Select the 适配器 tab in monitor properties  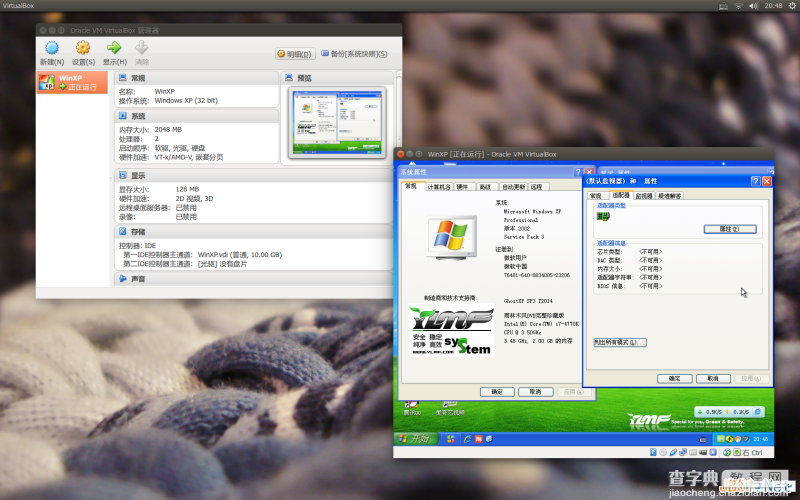coord(621,195)
